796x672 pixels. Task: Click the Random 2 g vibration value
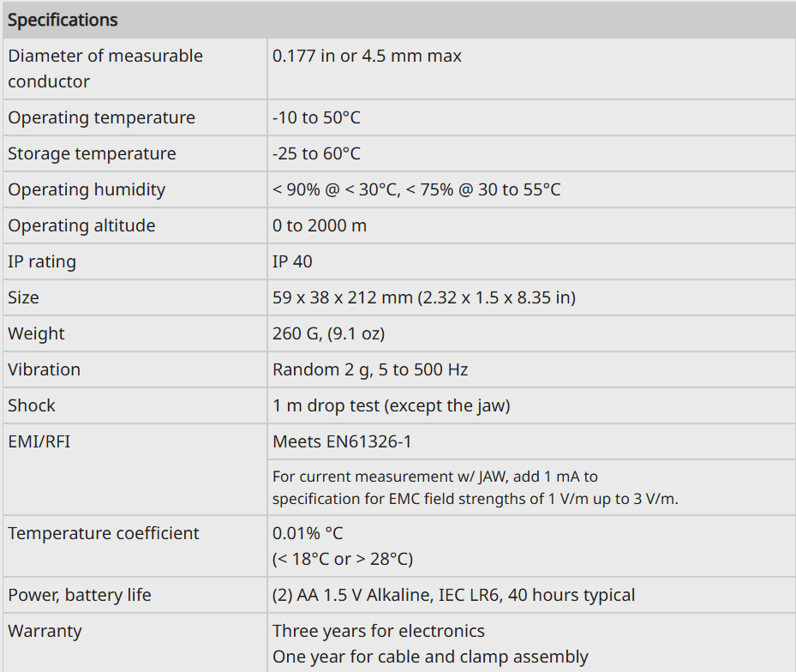370,369
